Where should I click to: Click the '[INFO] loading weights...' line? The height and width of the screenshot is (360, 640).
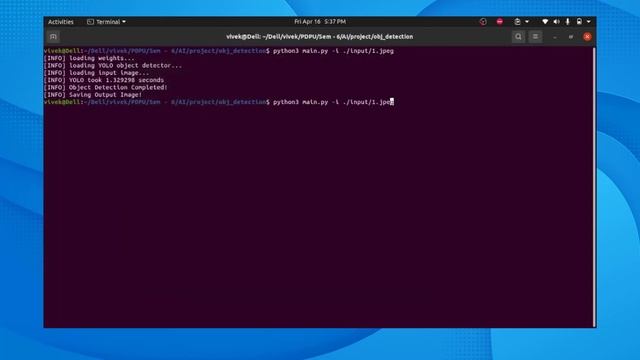[89, 58]
